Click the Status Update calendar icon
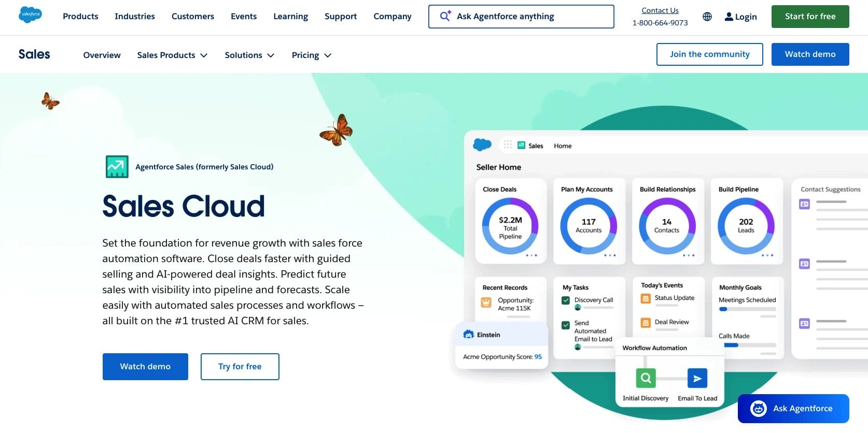868x433 pixels. 646,298
